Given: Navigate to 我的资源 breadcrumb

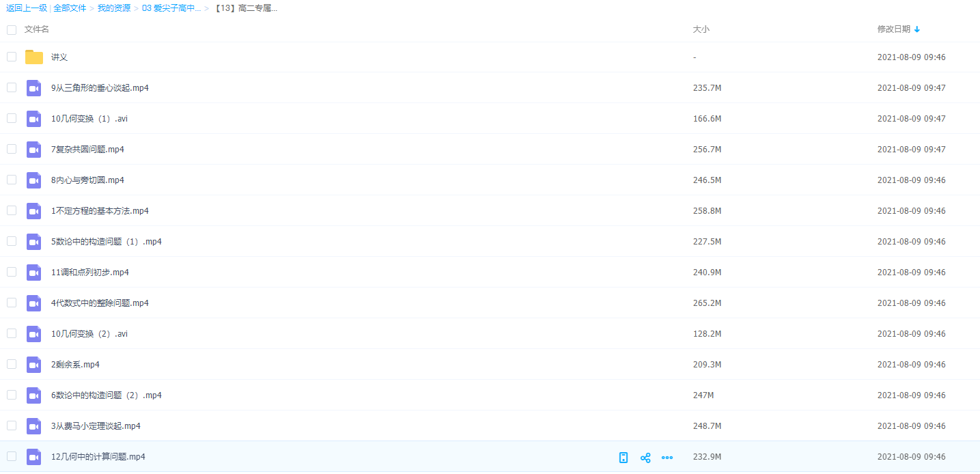Looking at the screenshot, I should 114,8.
